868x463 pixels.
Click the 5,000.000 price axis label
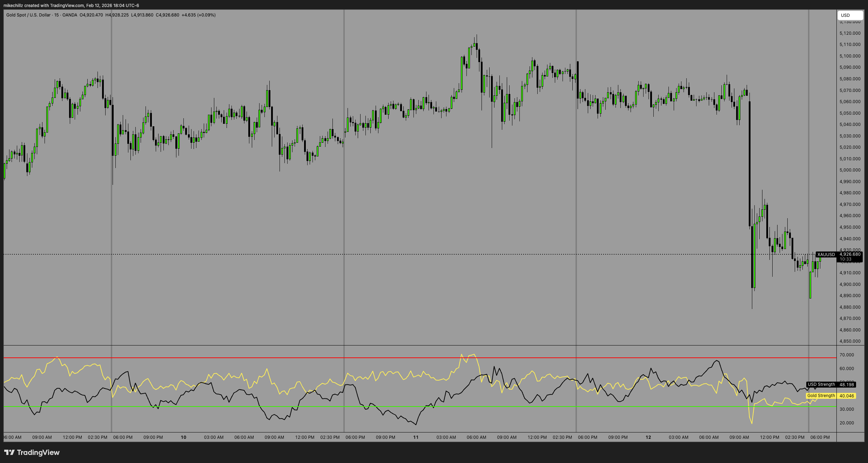click(850, 170)
